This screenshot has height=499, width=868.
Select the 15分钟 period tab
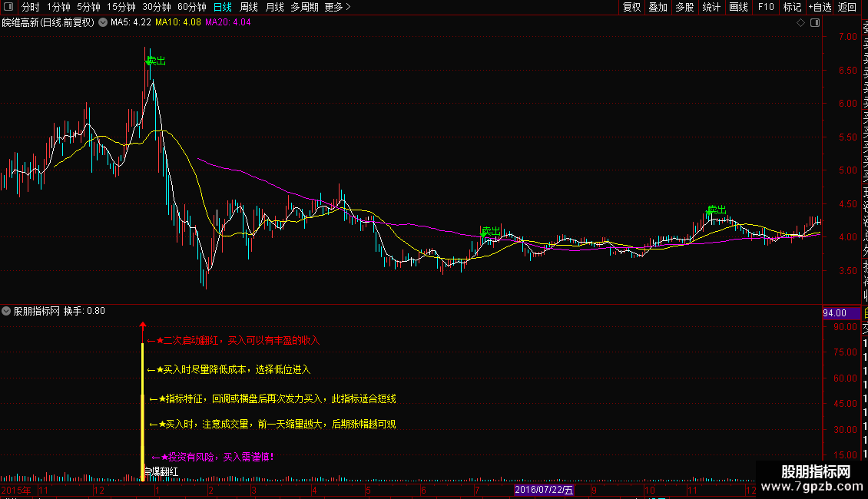tap(121, 7)
